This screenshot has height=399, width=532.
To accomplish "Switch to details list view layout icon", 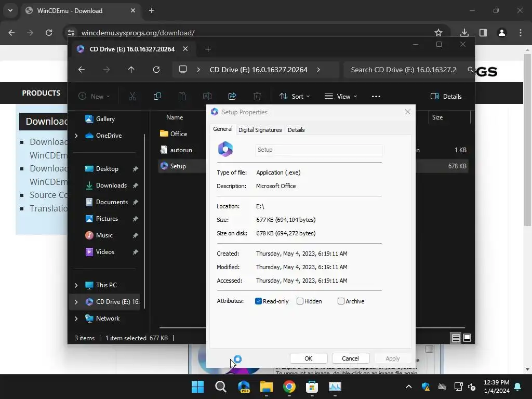I will (456, 338).
